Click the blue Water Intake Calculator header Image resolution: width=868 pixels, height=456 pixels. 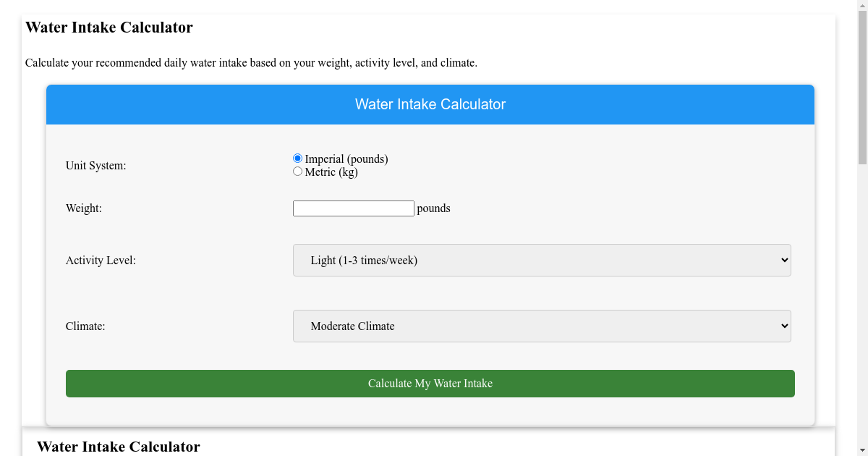[430, 104]
